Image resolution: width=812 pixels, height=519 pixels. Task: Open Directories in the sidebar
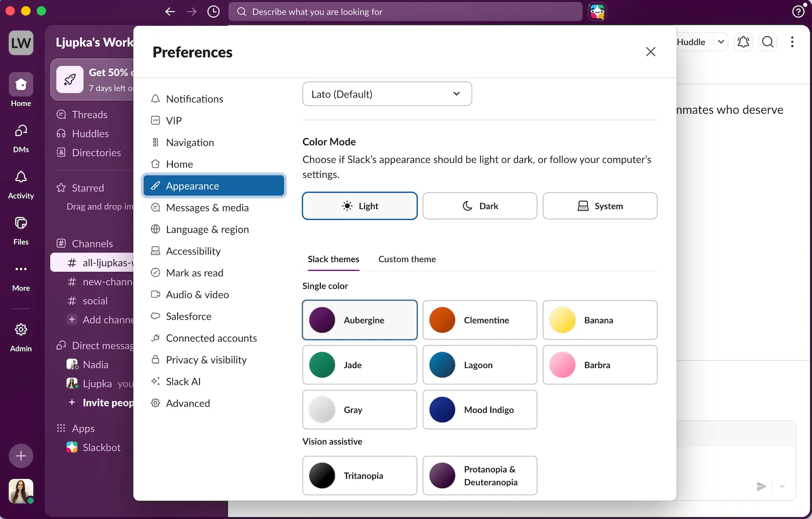[97, 153]
